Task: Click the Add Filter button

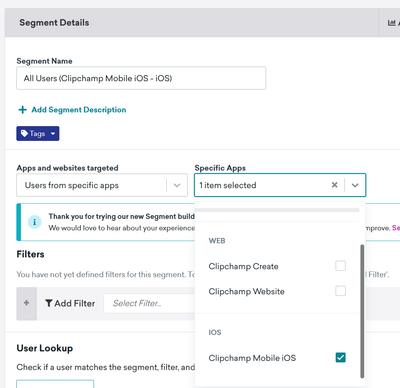Action: (x=70, y=303)
